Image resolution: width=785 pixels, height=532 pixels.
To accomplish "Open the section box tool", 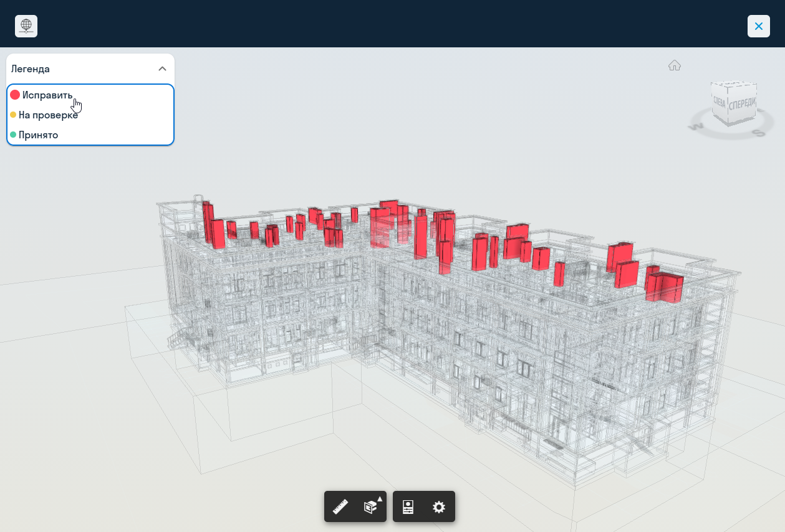I will pyautogui.click(x=371, y=507).
